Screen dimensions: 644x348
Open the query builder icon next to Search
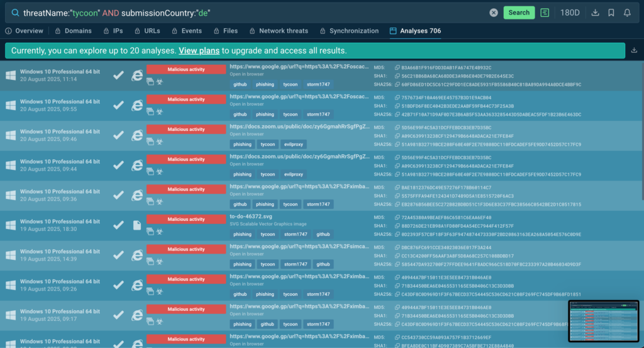tap(545, 13)
